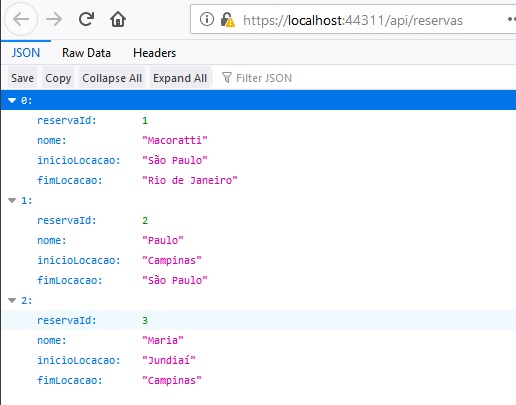
Task: Click the padlock security warning icon
Action: point(228,20)
